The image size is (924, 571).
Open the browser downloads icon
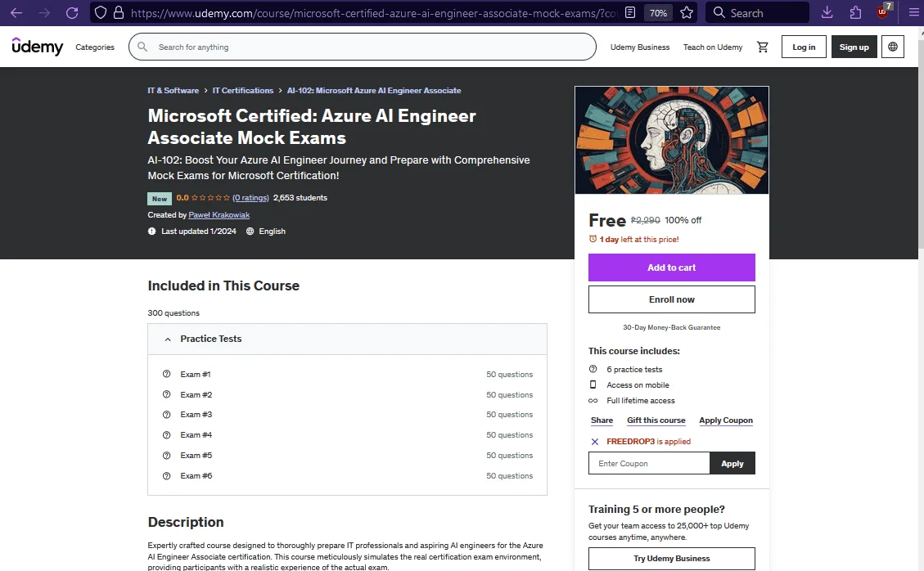click(827, 12)
